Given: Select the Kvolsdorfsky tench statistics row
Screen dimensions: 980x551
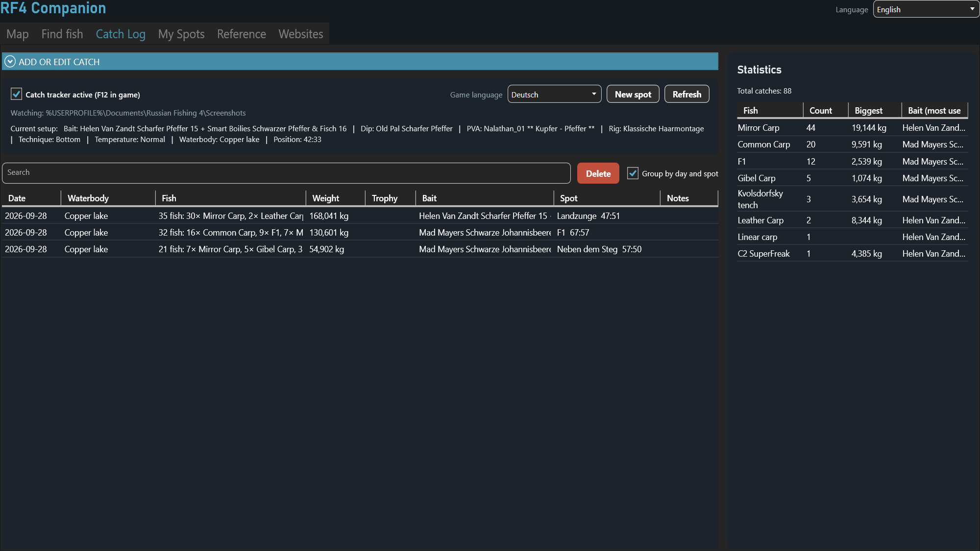Looking at the screenshot, I should [x=853, y=199].
